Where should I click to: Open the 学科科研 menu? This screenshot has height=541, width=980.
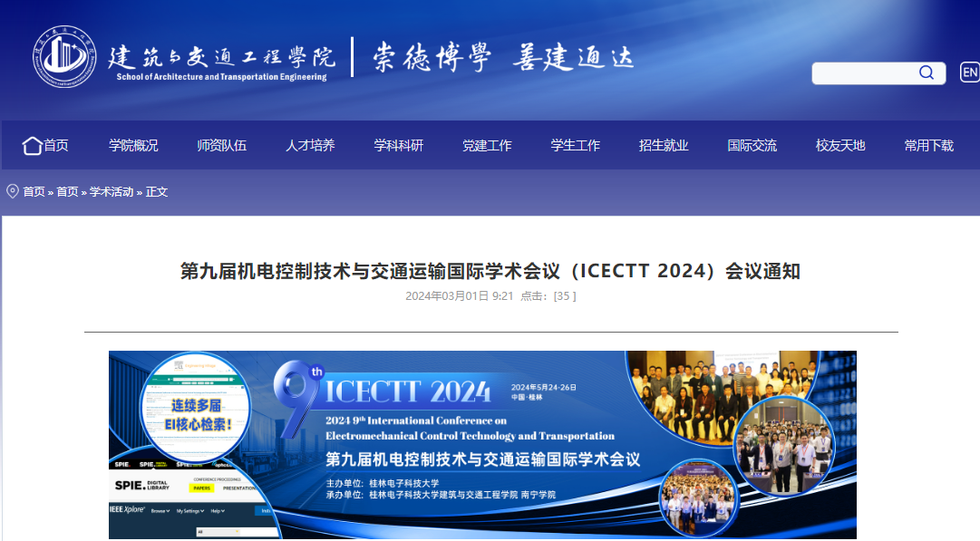point(399,146)
